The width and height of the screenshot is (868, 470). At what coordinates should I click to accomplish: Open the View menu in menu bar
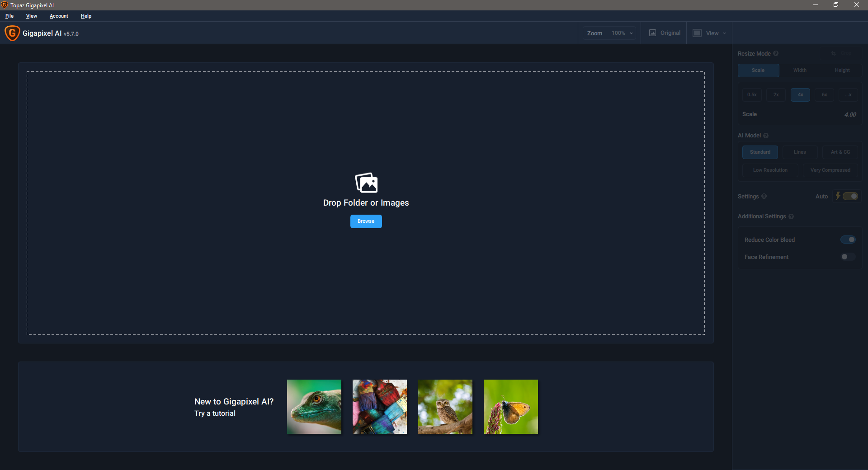pyautogui.click(x=32, y=16)
